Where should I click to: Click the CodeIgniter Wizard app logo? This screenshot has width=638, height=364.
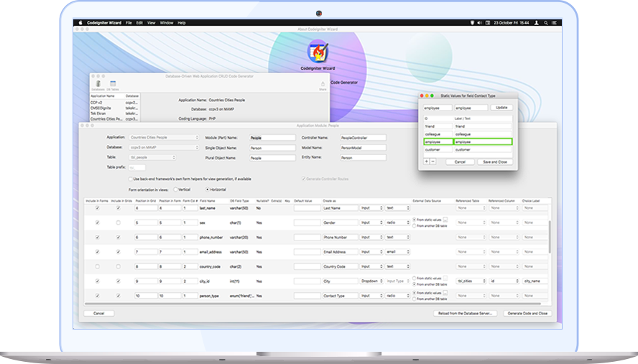318,52
